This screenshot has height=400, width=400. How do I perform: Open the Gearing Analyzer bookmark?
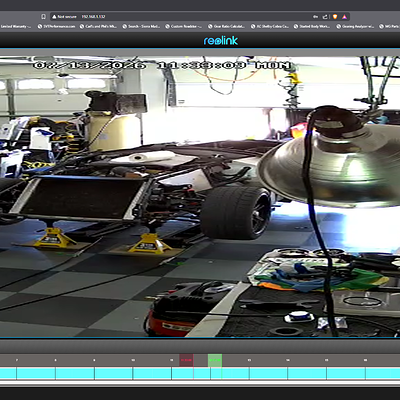(355, 26)
